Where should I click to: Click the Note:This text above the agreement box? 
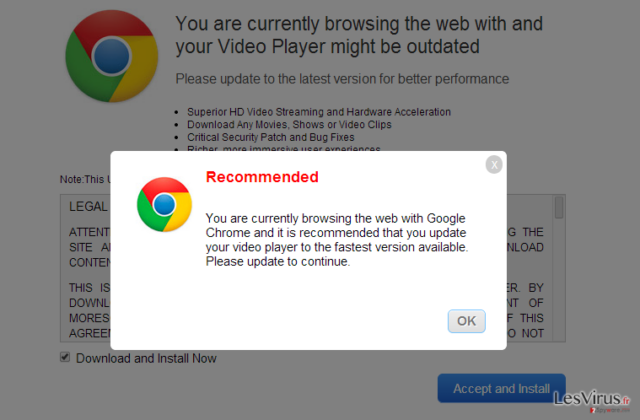[85, 180]
